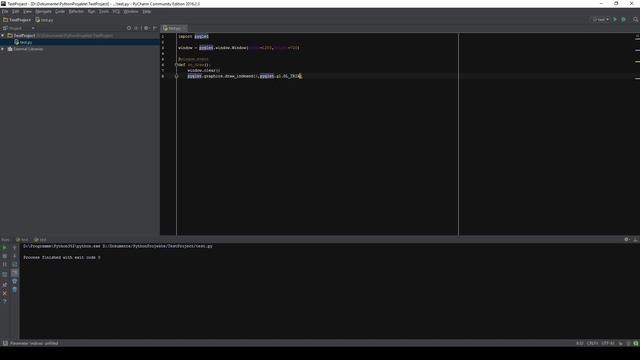Screen dimensions: 640x360
Task: Toggle the read-only lock icon
Action: (621, 343)
